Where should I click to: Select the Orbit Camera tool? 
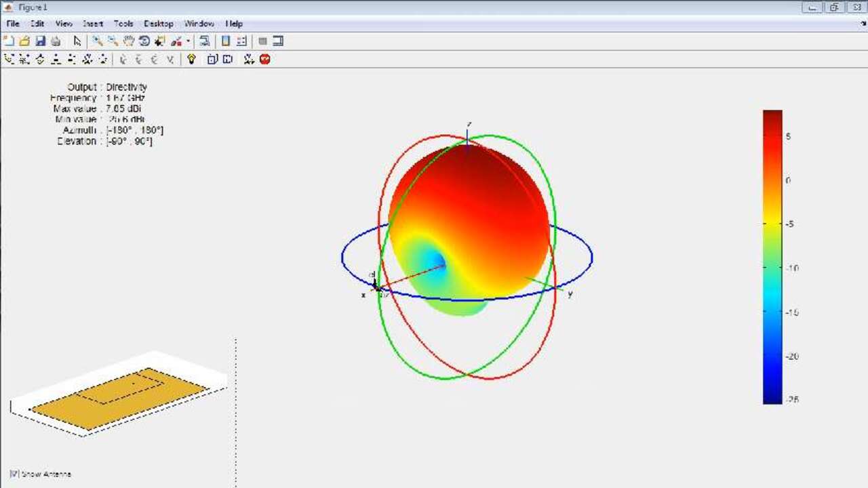click(9, 60)
